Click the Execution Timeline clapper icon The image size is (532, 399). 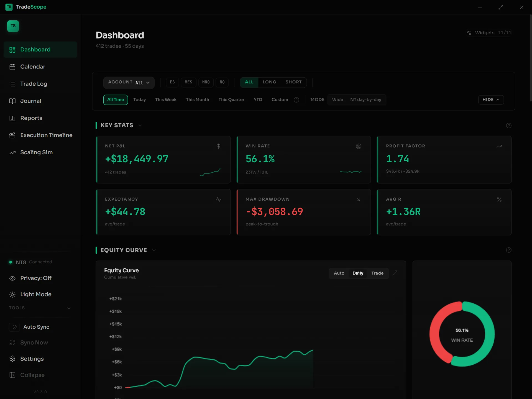12,135
